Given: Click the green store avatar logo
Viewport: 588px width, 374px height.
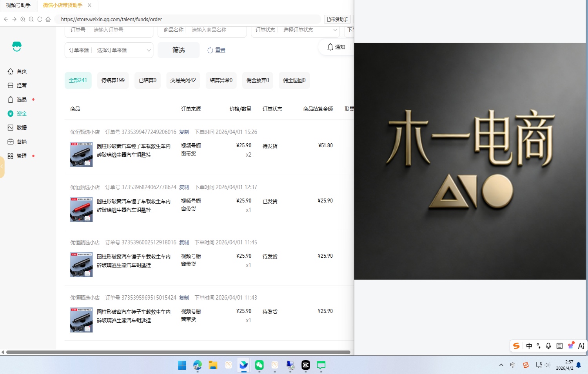Looking at the screenshot, I should tap(17, 46).
